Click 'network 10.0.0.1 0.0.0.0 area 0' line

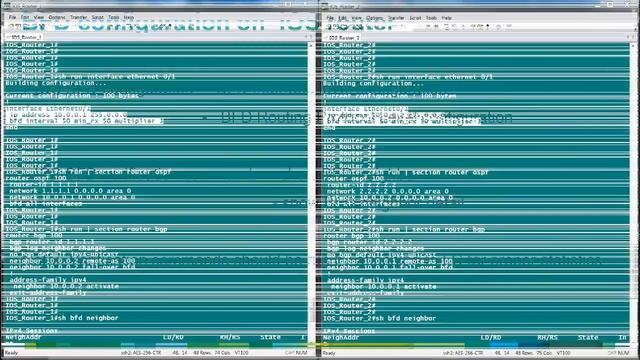(72, 197)
